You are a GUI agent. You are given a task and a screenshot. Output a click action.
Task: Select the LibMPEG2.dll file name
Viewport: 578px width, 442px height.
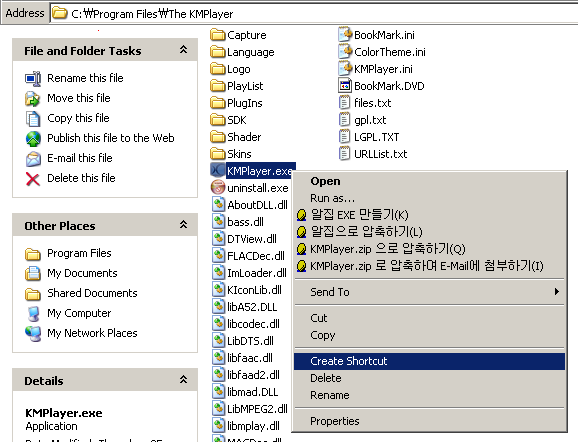tap(257, 409)
